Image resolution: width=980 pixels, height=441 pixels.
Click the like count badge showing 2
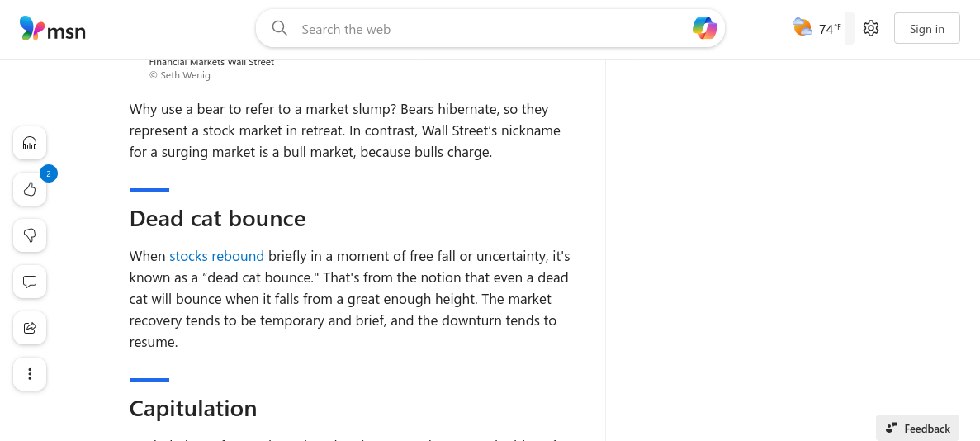coord(49,174)
